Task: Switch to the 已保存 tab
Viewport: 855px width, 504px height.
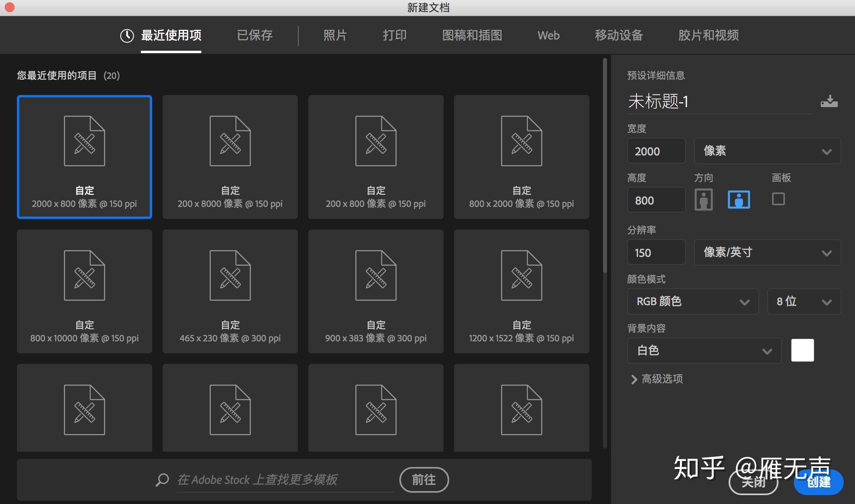Action: pyautogui.click(x=255, y=35)
